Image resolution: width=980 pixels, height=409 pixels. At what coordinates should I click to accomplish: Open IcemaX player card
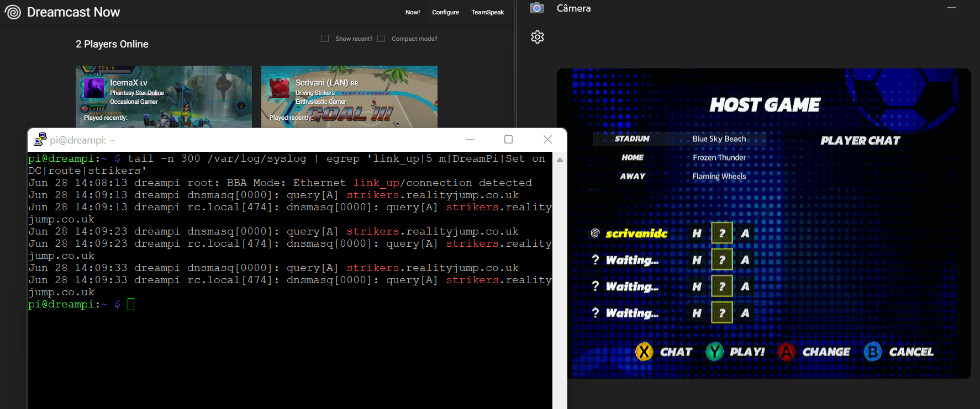click(x=164, y=97)
